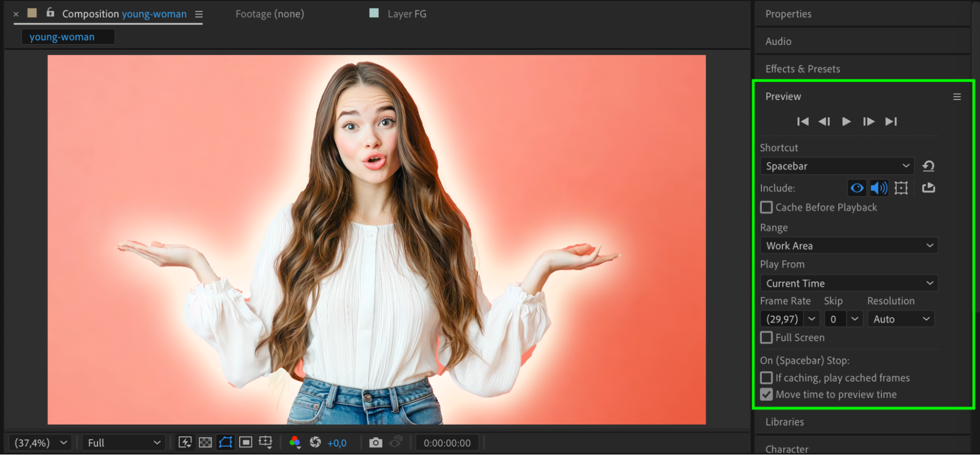Toggle include video eye icon

pos(857,188)
